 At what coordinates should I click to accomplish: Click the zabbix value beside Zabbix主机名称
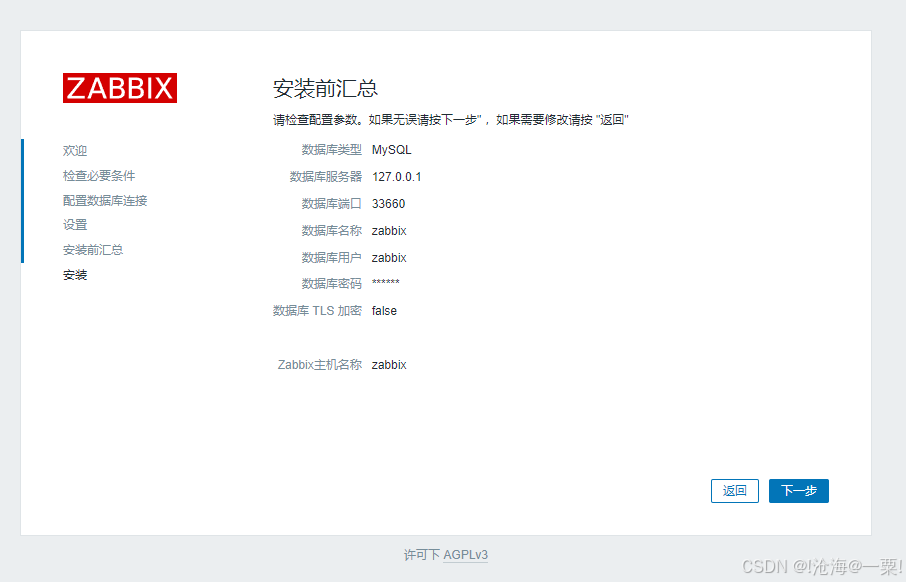point(389,365)
